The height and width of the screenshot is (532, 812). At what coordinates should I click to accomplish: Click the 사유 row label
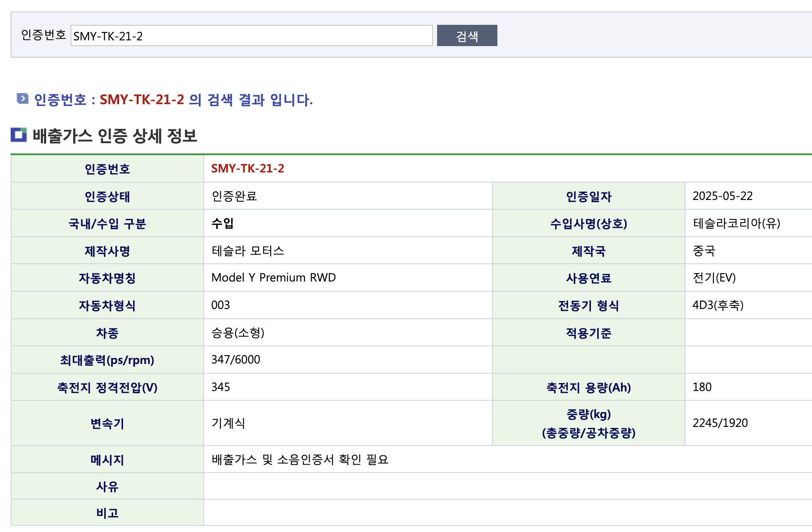point(107,487)
